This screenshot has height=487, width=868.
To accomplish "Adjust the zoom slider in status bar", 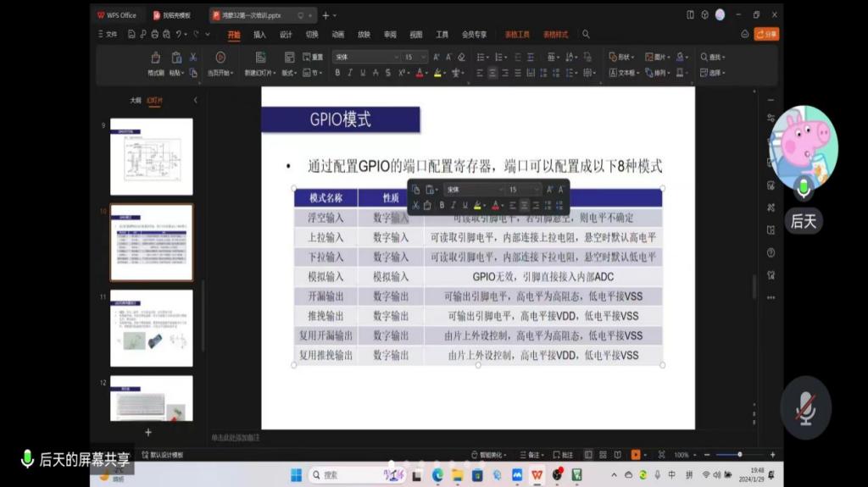I will click(x=739, y=455).
